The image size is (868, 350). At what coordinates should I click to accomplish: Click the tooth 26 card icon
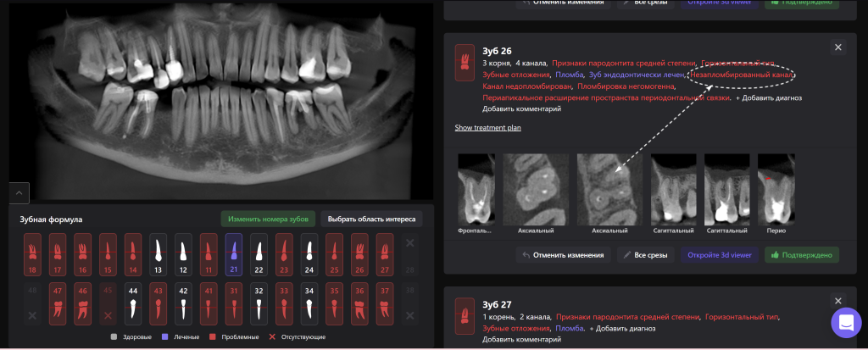point(465,63)
